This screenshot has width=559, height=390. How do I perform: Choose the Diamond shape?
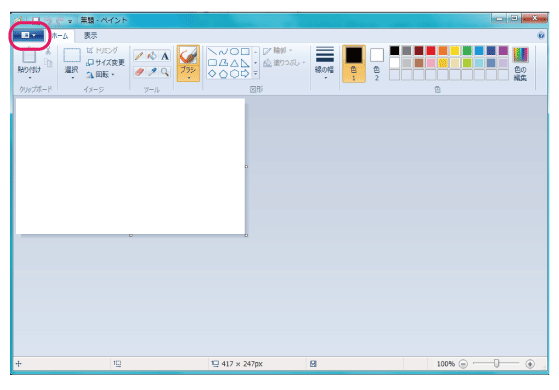[x=212, y=74]
